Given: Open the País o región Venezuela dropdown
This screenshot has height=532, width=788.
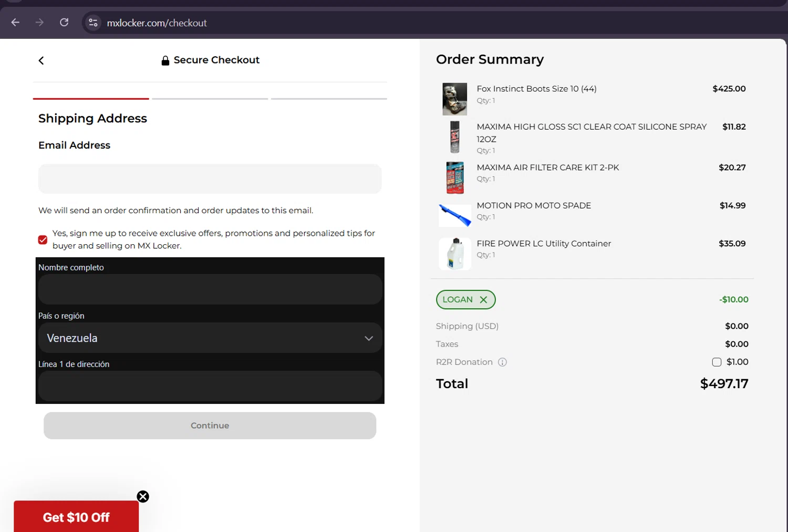Looking at the screenshot, I should coord(210,338).
